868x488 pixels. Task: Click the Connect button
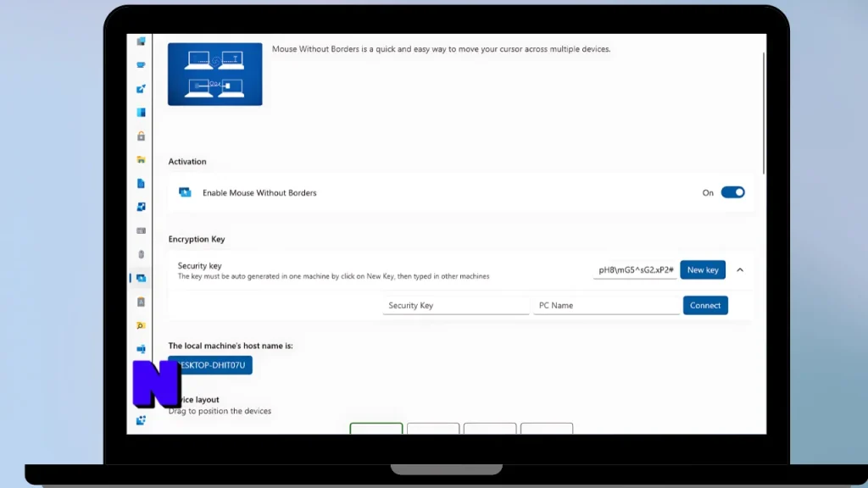tap(705, 305)
